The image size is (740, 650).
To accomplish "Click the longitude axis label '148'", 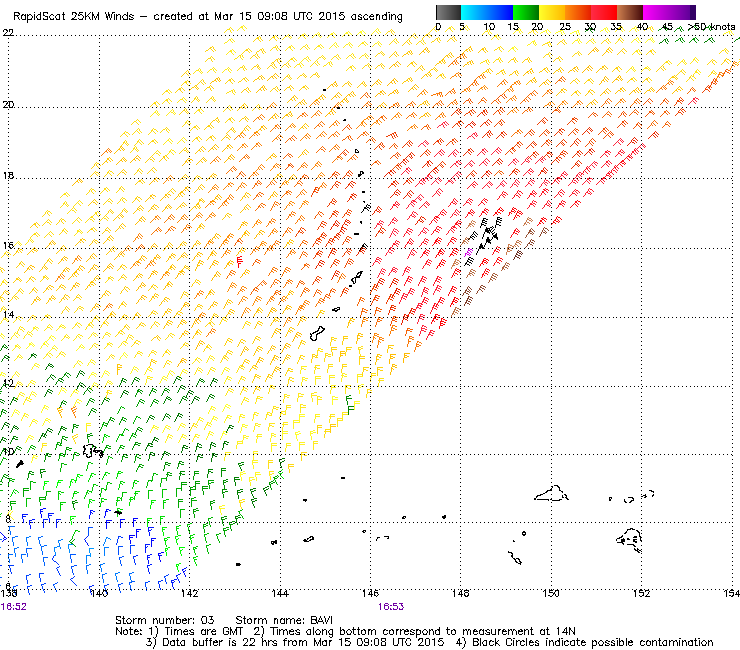I will pyautogui.click(x=461, y=593).
